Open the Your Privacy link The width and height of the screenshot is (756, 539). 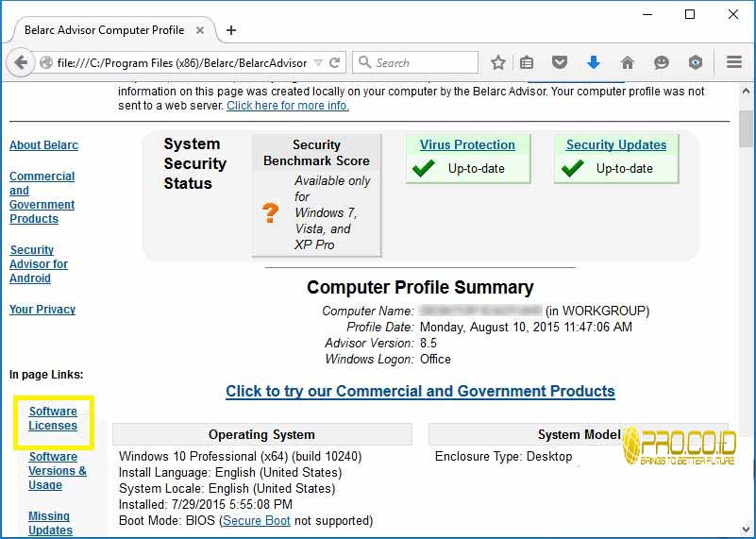point(42,310)
